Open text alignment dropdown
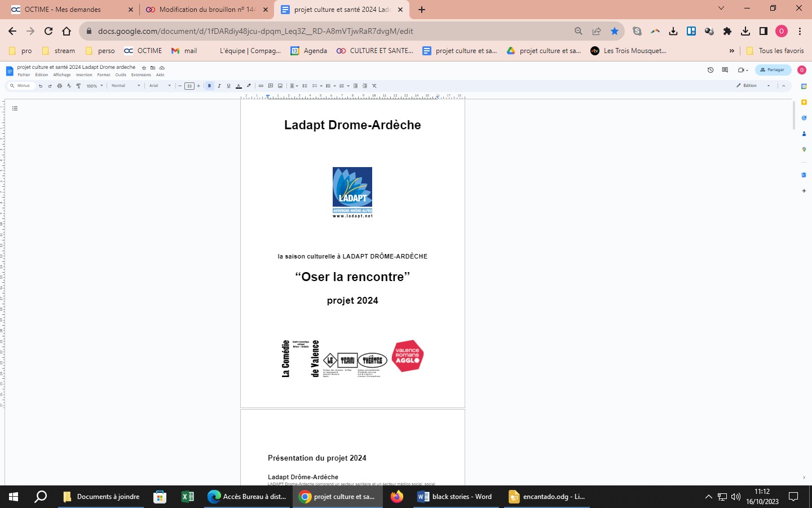This screenshot has width=812, height=508. coord(294,86)
